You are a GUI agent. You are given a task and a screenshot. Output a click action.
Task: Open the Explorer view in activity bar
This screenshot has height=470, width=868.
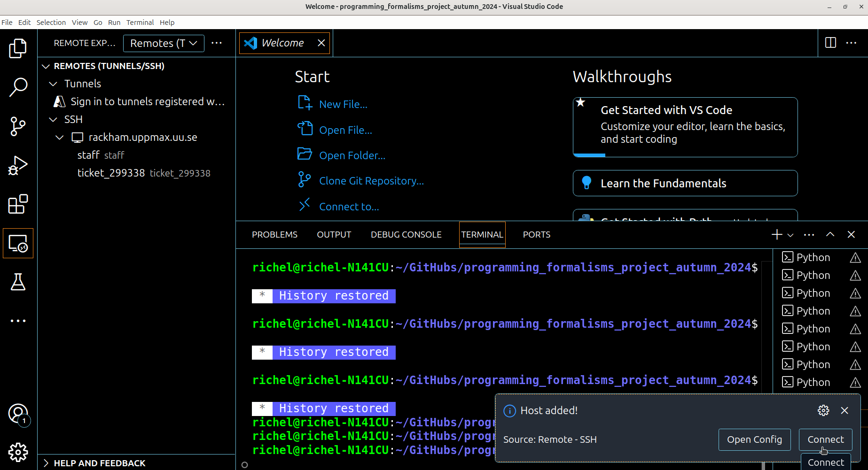click(18, 48)
